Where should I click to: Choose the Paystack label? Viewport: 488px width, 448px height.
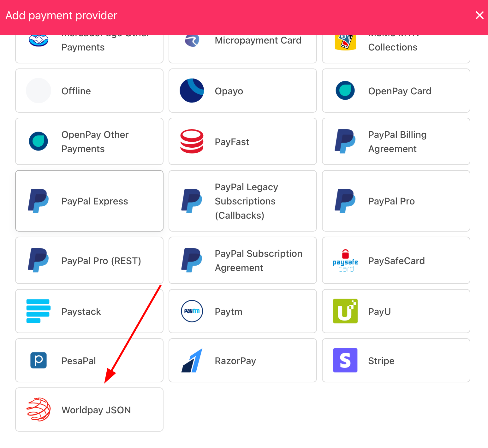pyautogui.click(x=81, y=312)
